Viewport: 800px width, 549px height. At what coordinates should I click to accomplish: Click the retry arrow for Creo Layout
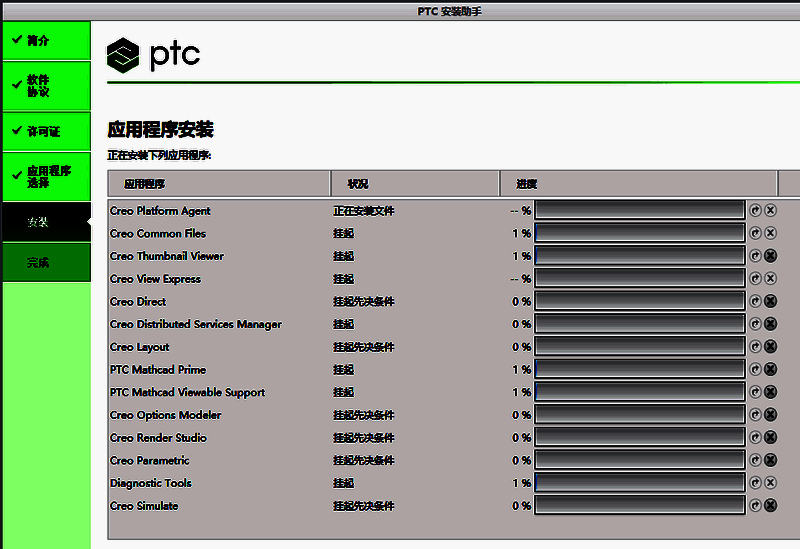(756, 347)
